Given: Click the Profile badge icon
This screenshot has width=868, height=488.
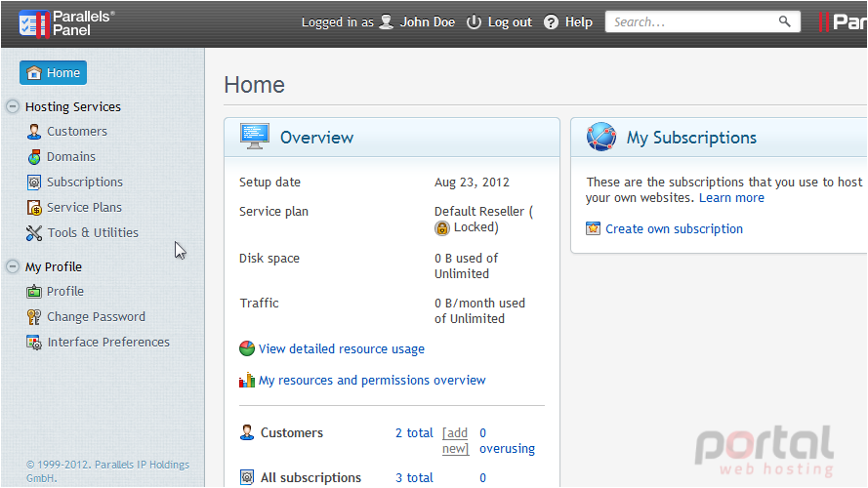Looking at the screenshot, I should [34, 292].
